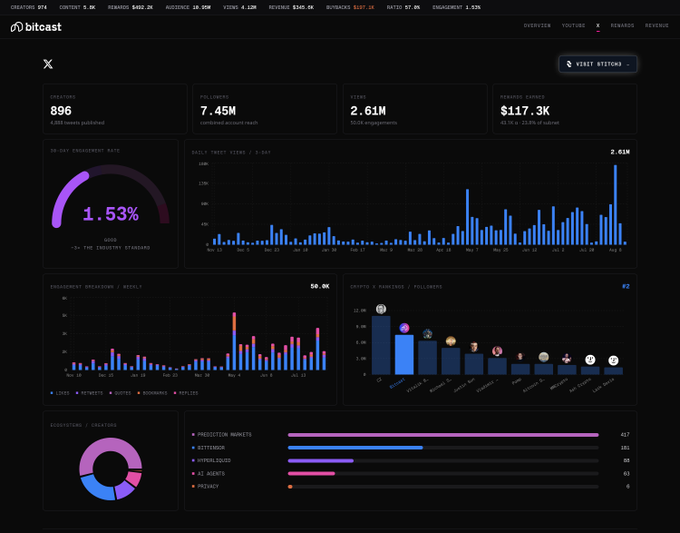This screenshot has width=680, height=533.
Task: Click the Stitch3 icon in the visit button
Action: point(569,64)
